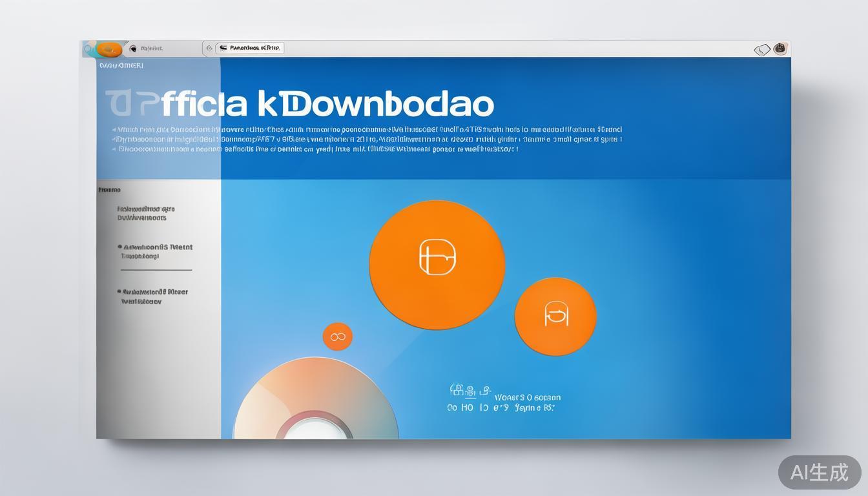This screenshot has width=868, height=496.
Task: Select the second tab with bold title
Action: (x=250, y=48)
